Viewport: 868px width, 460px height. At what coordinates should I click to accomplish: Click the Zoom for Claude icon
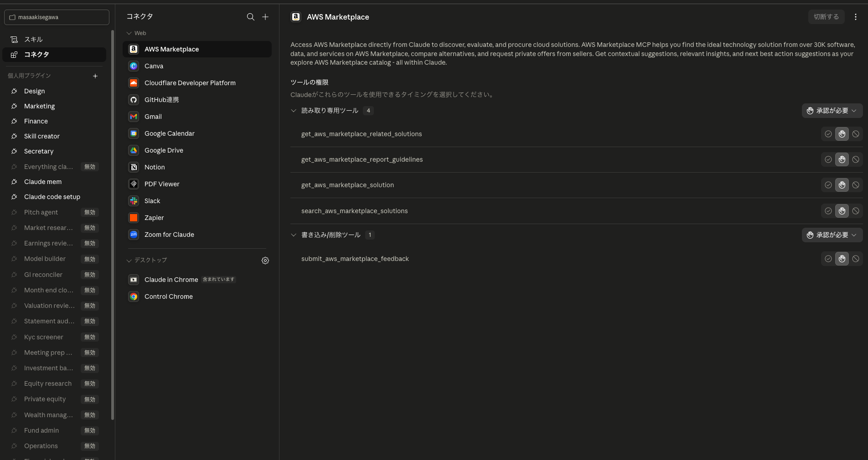pyautogui.click(x=134, y=235)
